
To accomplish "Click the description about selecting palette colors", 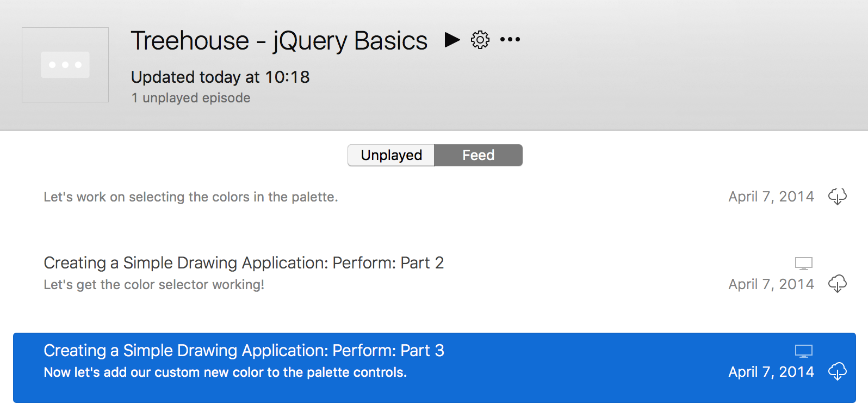I will click(191, 197).
